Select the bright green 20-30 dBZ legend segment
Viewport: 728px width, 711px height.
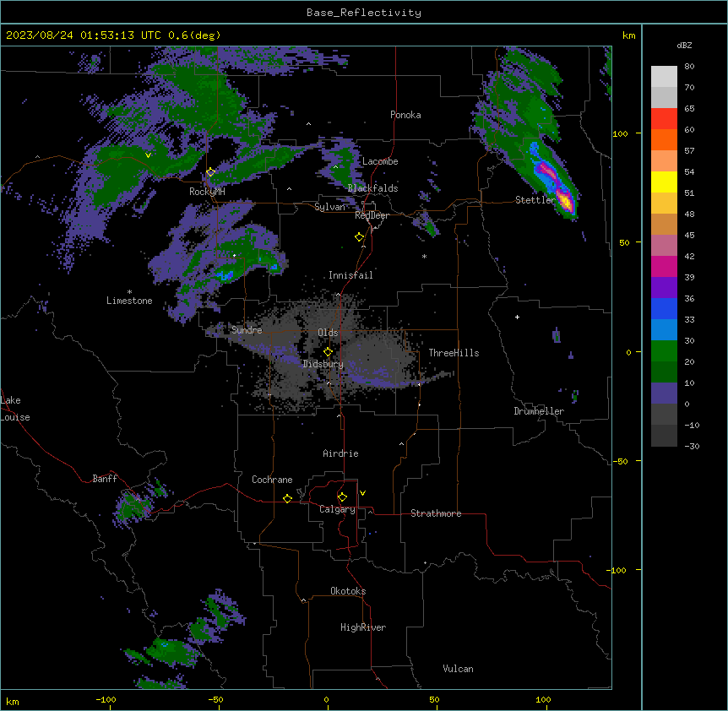tap(664, 351)
